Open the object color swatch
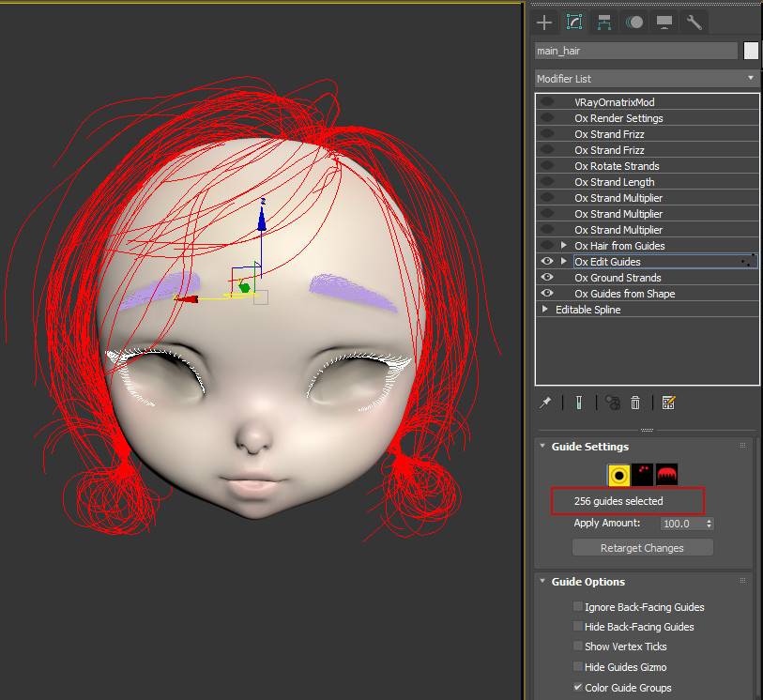The height and width of the screenshot is (700, 763). coord(751,51)
